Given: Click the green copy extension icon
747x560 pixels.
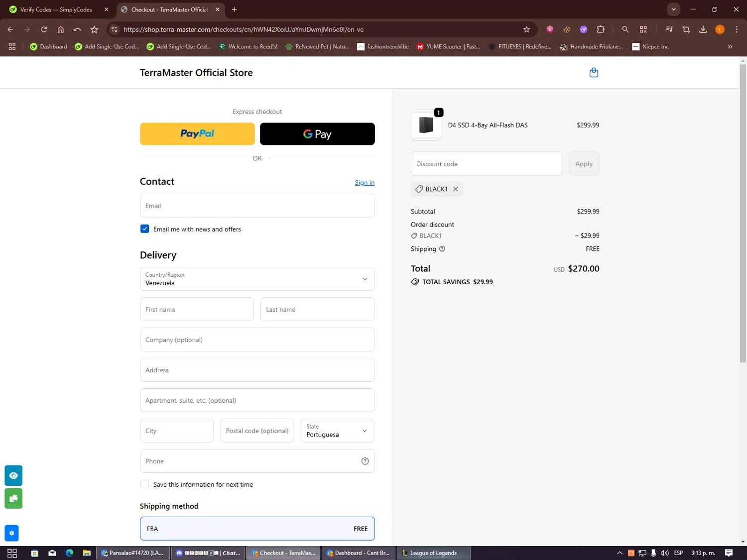Looking at the screenshot, I should click(13, 498).
